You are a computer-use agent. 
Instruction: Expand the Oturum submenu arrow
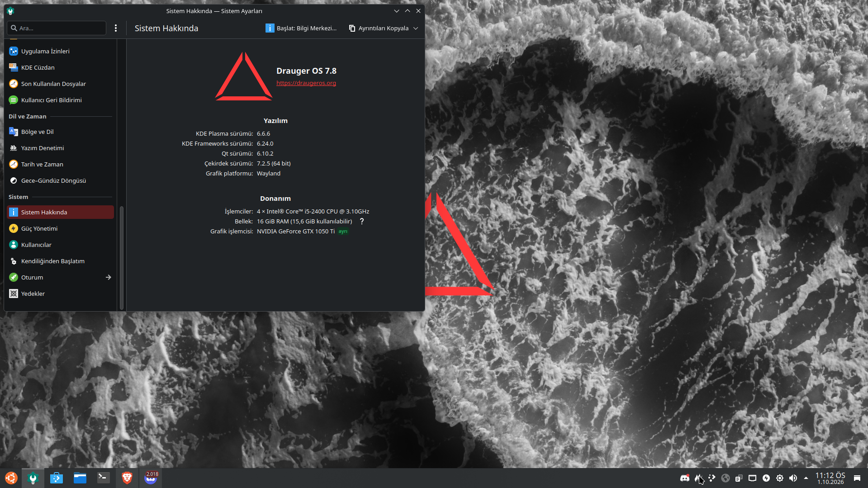click(108, 277)
